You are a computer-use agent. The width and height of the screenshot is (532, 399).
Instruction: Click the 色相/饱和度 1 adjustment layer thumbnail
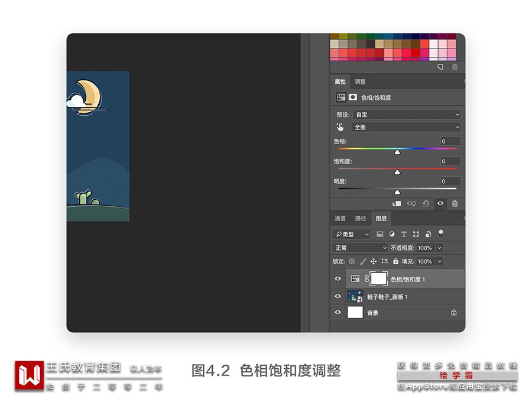click(355, 278)
